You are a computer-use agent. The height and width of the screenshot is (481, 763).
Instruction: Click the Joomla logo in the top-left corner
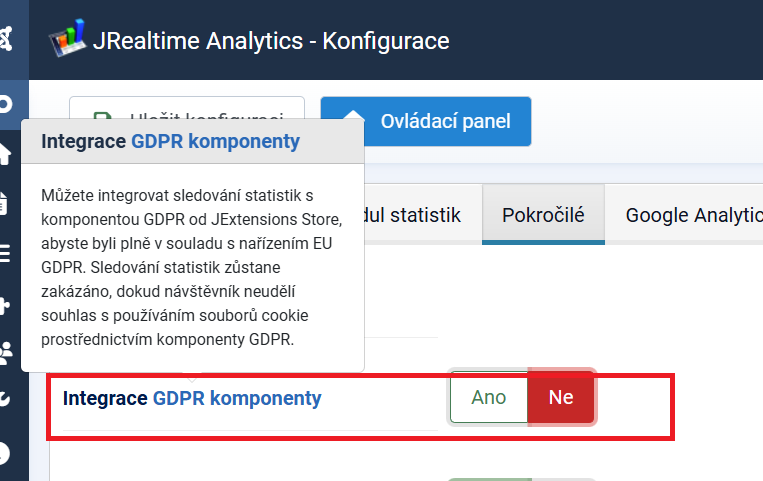tap(7, 40)
